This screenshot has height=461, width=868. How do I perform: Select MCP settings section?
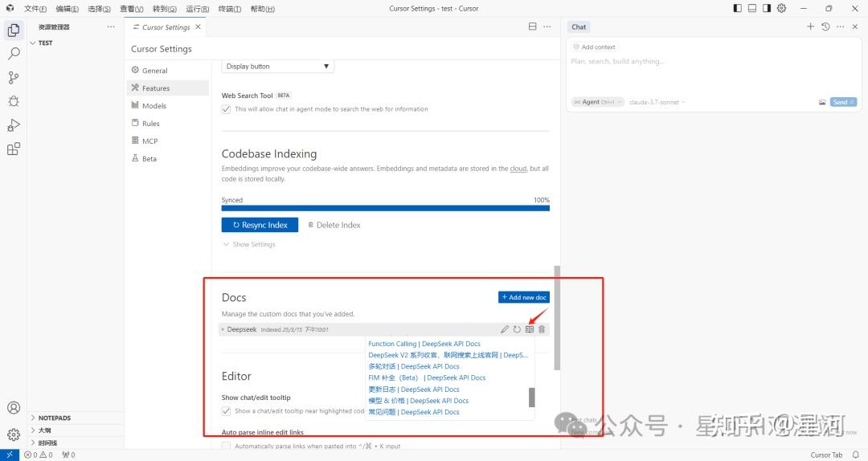(168, 141)
